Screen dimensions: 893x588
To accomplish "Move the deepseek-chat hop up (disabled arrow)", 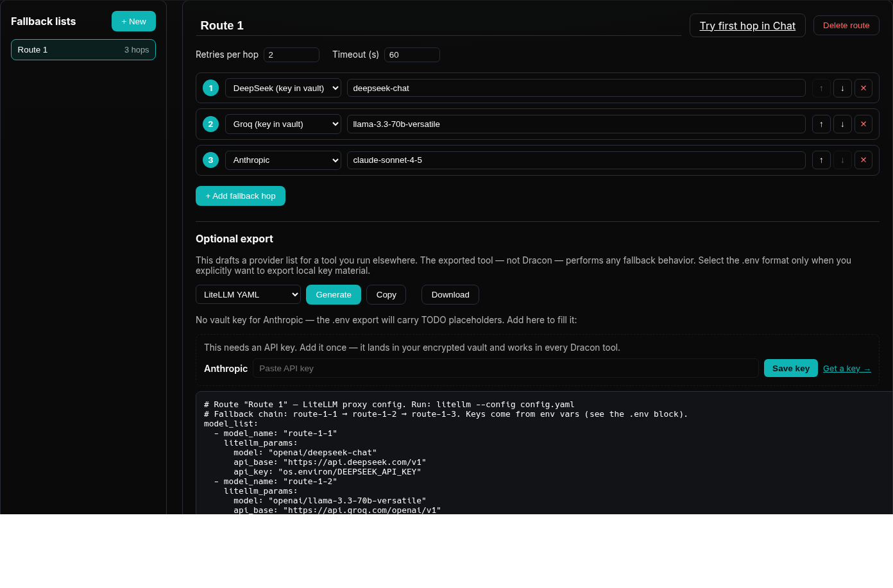I will click(821, 88).
